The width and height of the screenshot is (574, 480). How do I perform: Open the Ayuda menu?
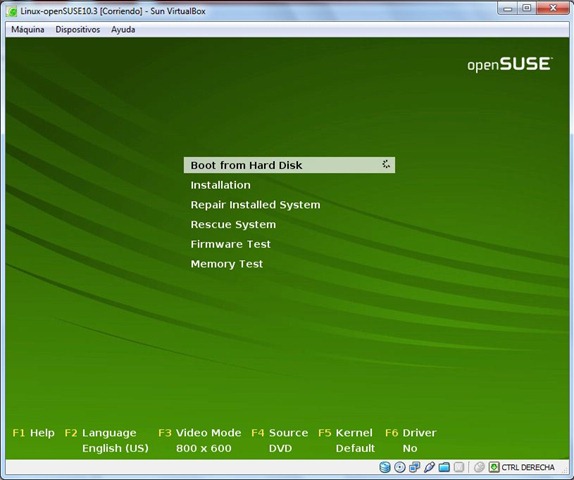click(123, 29)
